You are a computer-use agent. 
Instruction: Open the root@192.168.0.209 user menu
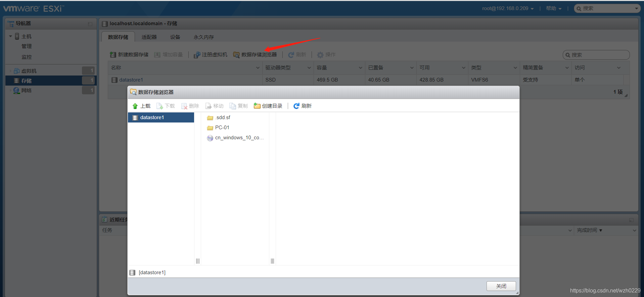pyautogui.click(x=508, y=8)
